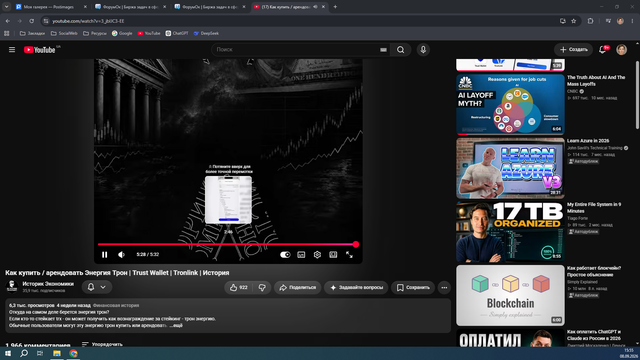The width and height of the screenshot is (640, 360).
Task: Open the AI Layoff Myth video thumbnail
Action: click(x=510, y=104)
